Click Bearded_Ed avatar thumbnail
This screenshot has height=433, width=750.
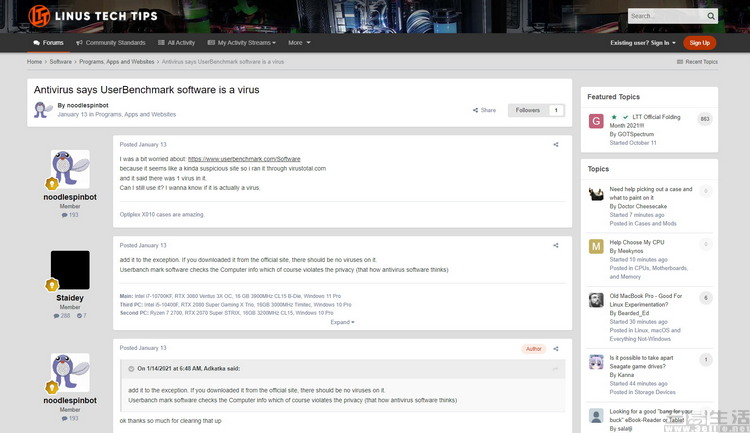click(596, 300)
